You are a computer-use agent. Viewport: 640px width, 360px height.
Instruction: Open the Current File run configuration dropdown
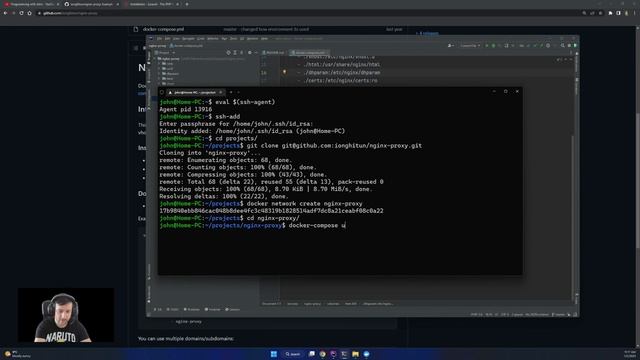pyautogui.click(x=470, y=46)
